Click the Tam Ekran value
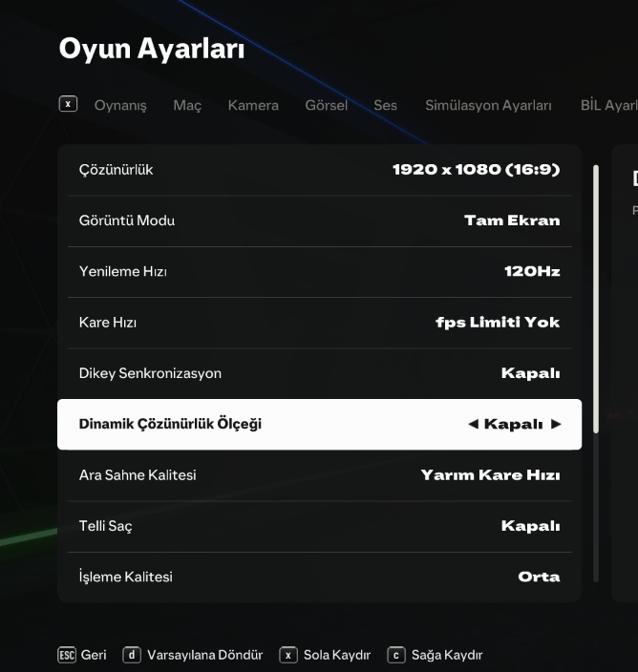This screenshot has height=672, width=638. pyautogui.click(x=512, y=220)
